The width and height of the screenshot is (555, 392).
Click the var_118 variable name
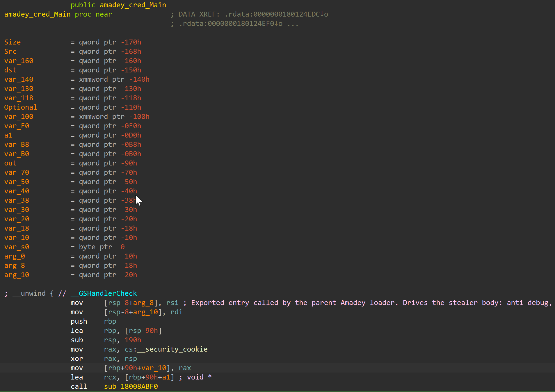click(x=19, y=98)
